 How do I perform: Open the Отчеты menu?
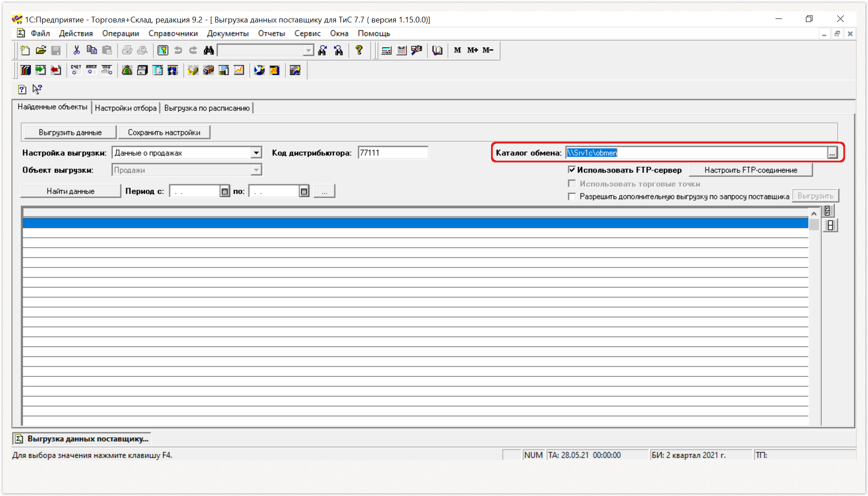tap(271, 33)
